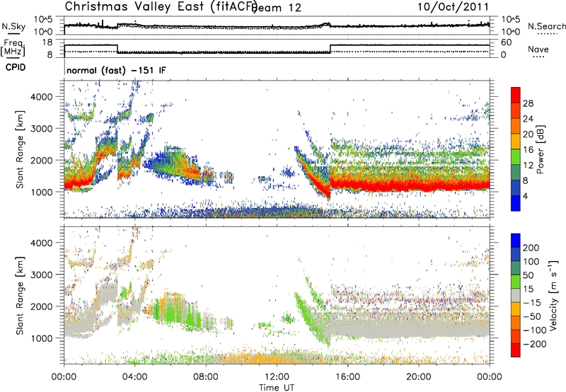Screen dimensions: 566x392
Task: Click "Slant Range [km]" label of the velocity panel
Action: coord(20,295)
